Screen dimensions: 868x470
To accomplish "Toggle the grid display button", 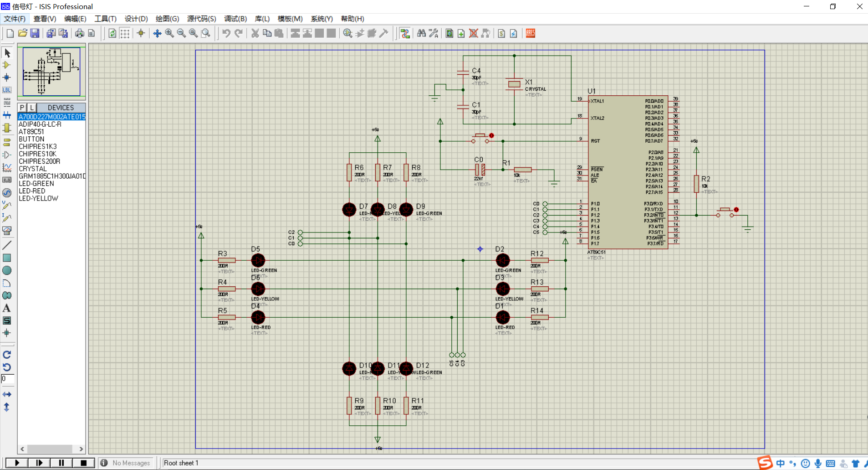I will (x=125, y=33).
